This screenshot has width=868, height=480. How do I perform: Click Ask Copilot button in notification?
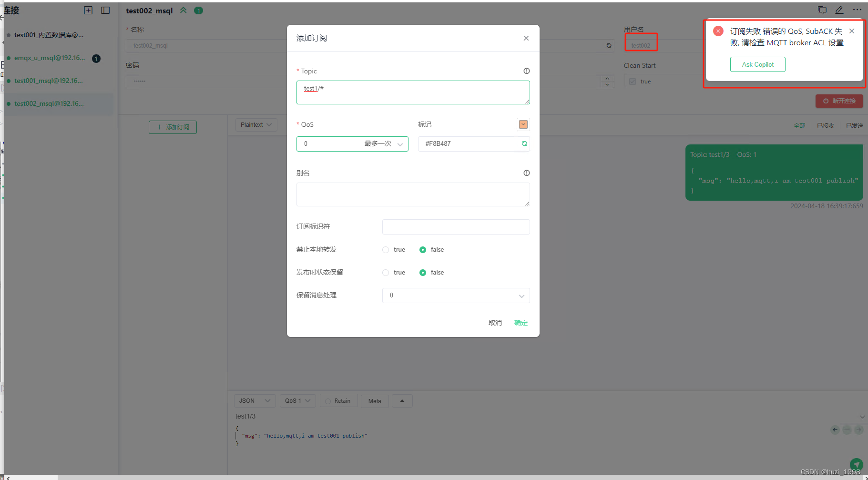(758, 64)
